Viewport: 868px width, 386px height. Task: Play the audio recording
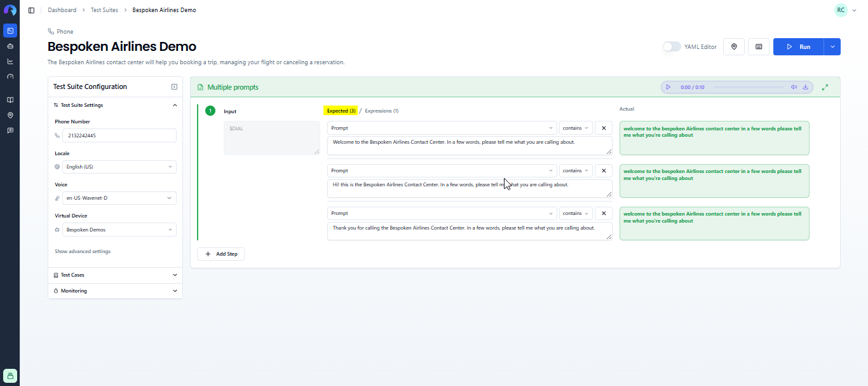[x=668, y=87]
